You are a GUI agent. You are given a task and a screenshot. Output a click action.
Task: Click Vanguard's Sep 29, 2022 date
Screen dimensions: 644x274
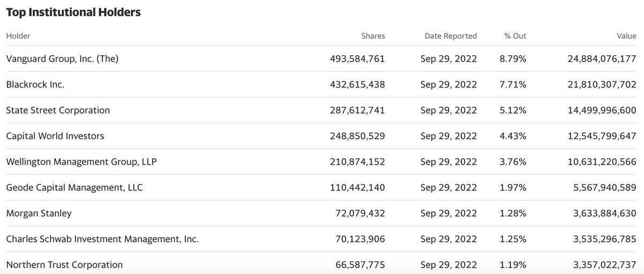click(x=449, y=59)
